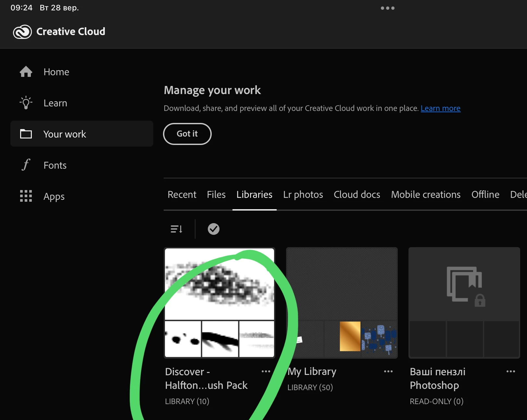The width and height of the screenshot is (527, 420).
Task: Select the Libraries tab
Action: [254, 194]
